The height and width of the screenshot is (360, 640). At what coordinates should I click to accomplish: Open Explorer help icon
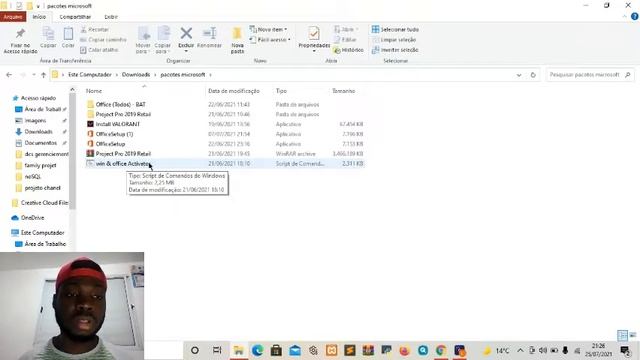click(634, 17)
